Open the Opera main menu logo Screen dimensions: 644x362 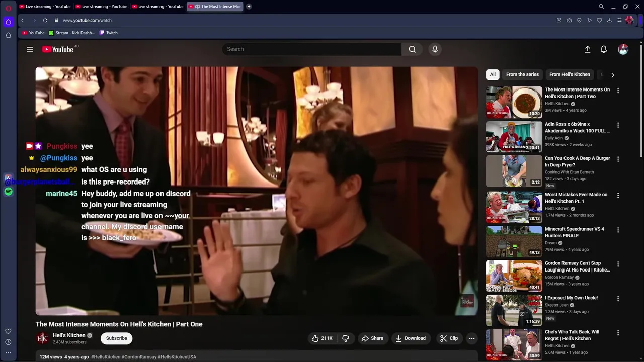click(8, 8)
